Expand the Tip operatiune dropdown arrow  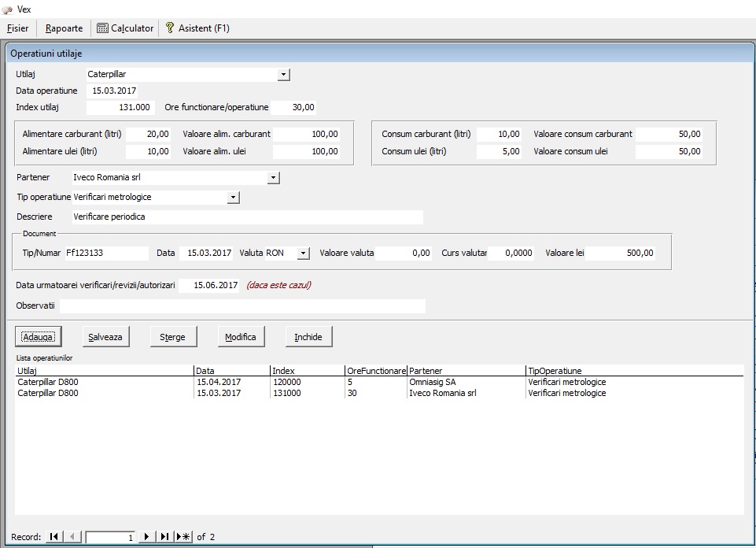click(x=234, y=198)
